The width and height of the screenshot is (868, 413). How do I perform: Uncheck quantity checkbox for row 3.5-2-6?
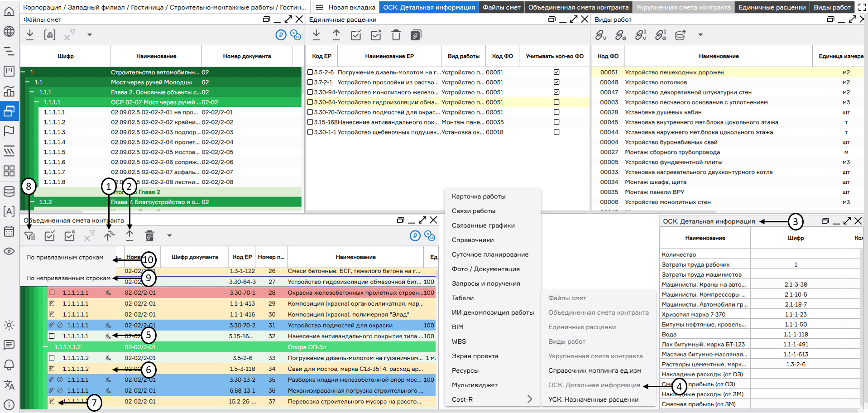(556, 72)
